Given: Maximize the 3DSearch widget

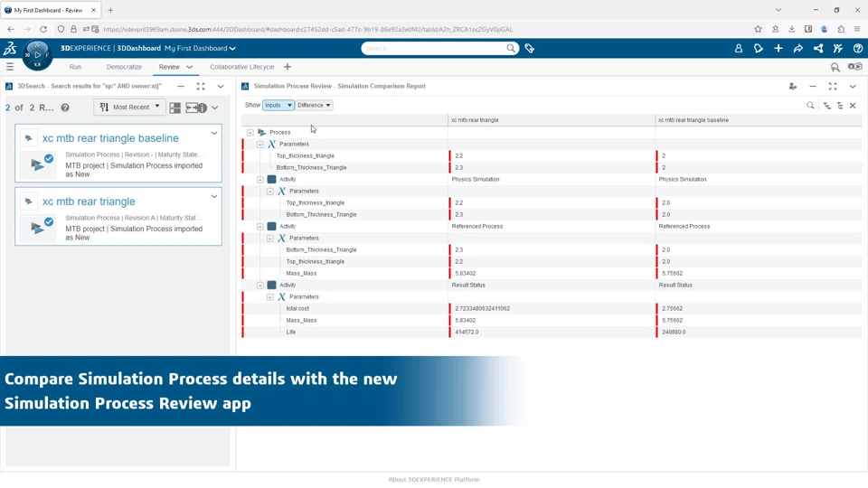Looking at the screenshot, I should (x=201, y=87).
